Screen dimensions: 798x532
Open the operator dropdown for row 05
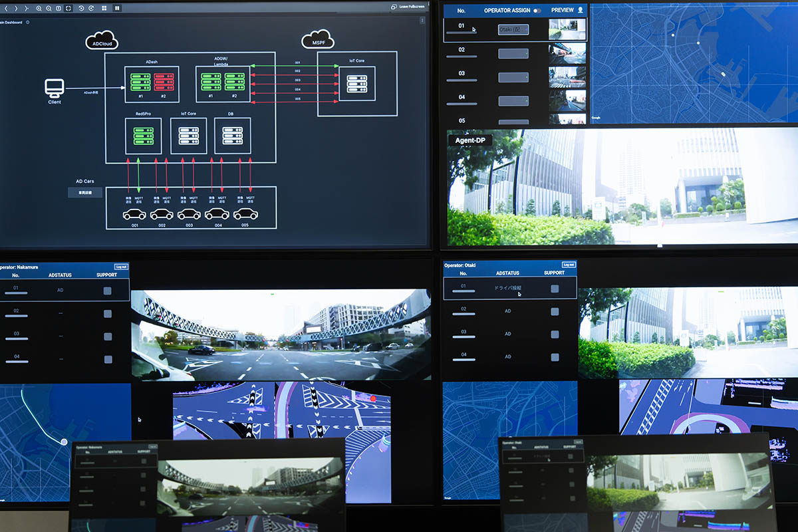[513, 122]
